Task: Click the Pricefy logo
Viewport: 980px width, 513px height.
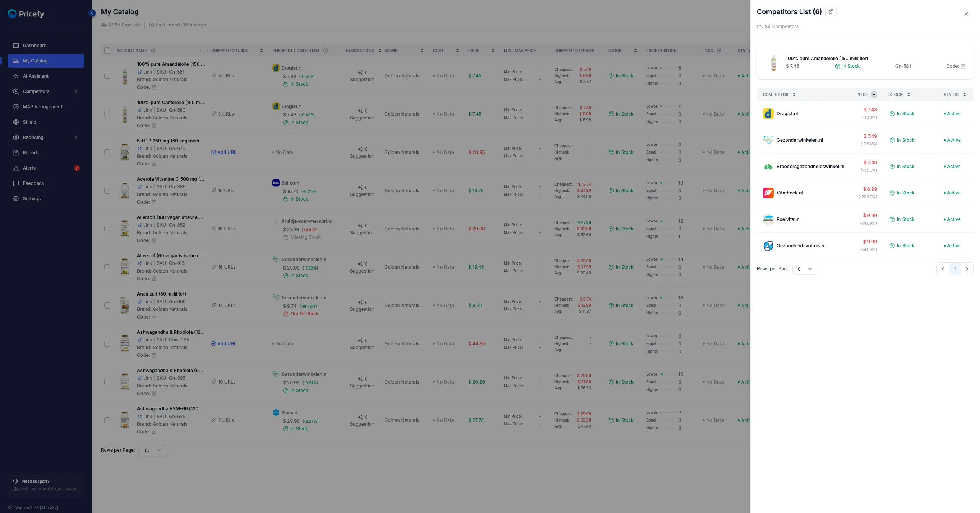Action: coord(26,14)
